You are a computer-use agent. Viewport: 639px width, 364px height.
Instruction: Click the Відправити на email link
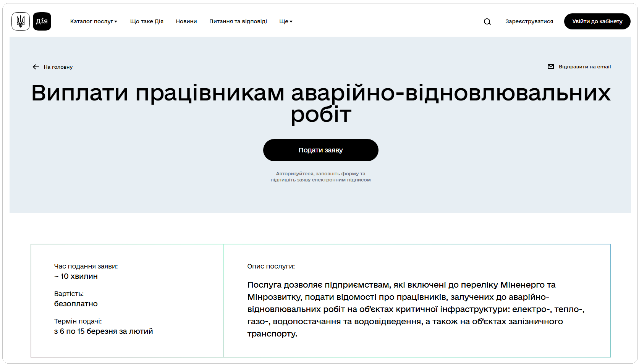(584, 66)
